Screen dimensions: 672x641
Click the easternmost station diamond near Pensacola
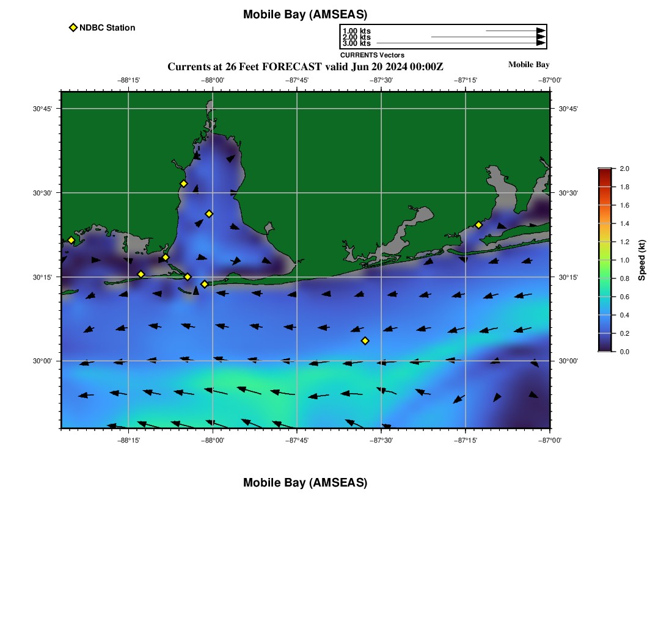[478, 225]
